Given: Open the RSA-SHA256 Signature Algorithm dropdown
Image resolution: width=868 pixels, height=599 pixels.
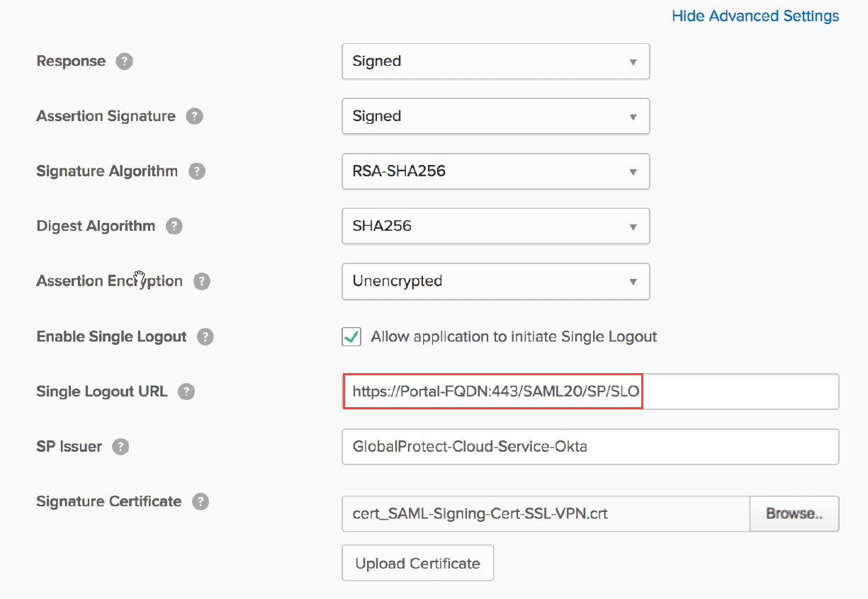Looking at the screenshot, I should pyautogui.click(x=495, y=171).
